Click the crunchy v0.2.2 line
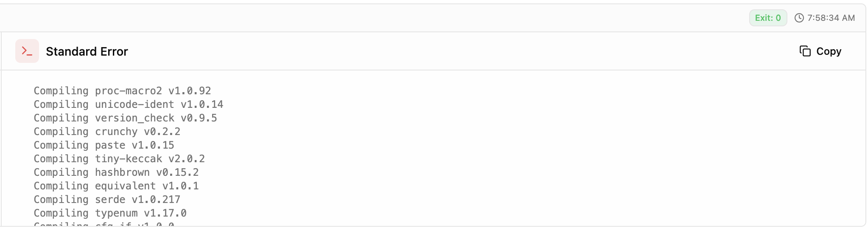The width and height of the screenshot is (868, 231). pyautogui.click(x=107, y=132)
